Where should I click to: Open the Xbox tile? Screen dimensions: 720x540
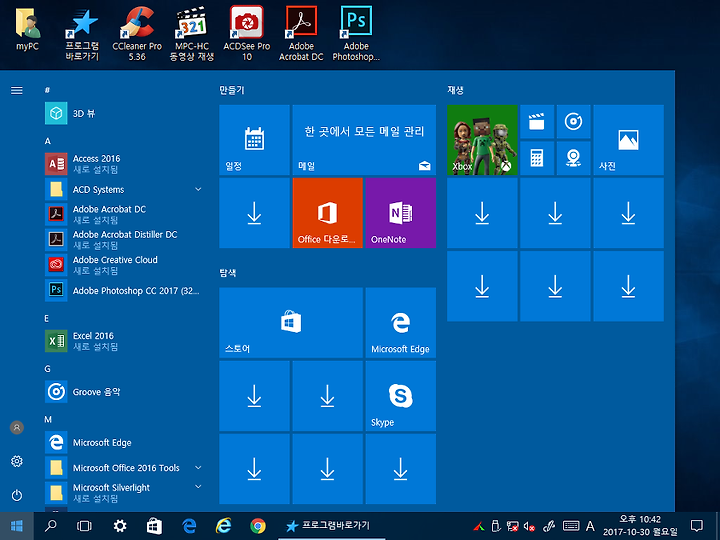[482, 140]
